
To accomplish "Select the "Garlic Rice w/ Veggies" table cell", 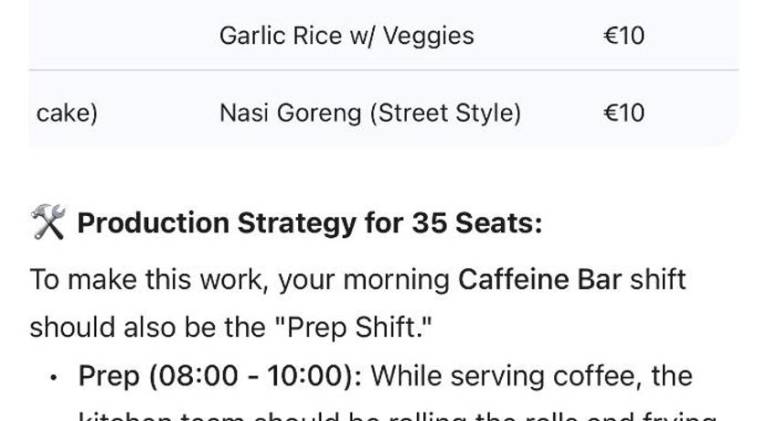I will pyautogui.click(x=346, y=36).
